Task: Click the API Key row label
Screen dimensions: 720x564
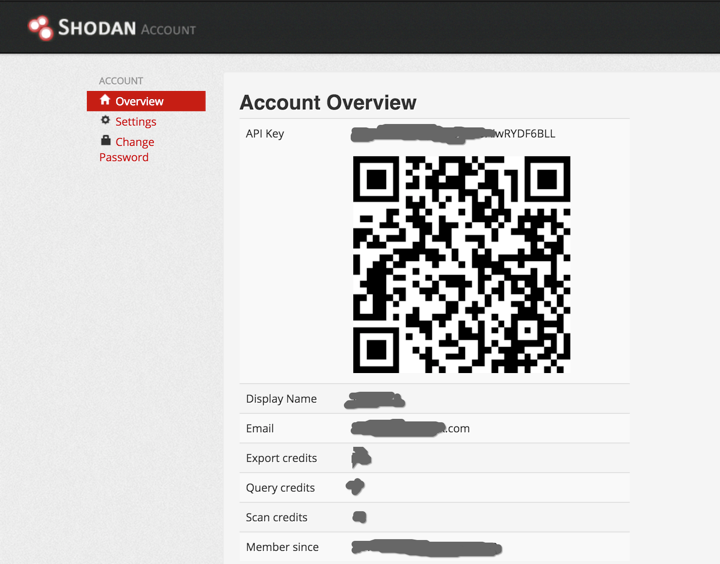Action: [x=265, y=134]
